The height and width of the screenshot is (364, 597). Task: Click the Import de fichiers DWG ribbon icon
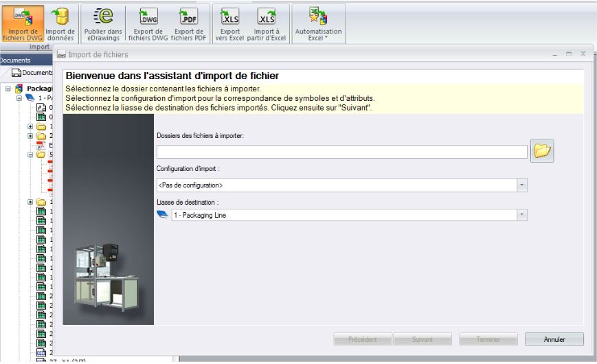[23, 23]
